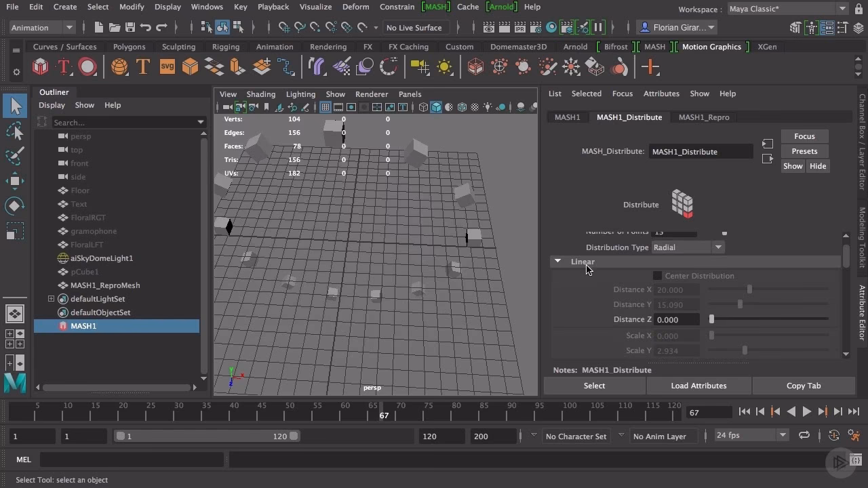868x488 pixels.
Task: Click the yellow sun light shelf icon
Action: [444, 67]
